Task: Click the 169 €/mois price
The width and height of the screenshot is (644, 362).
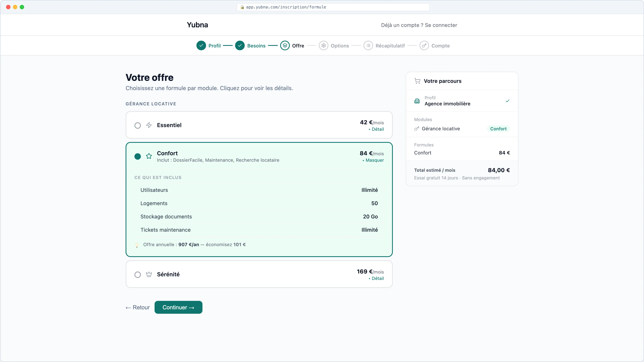Action: tap(370, 271)
